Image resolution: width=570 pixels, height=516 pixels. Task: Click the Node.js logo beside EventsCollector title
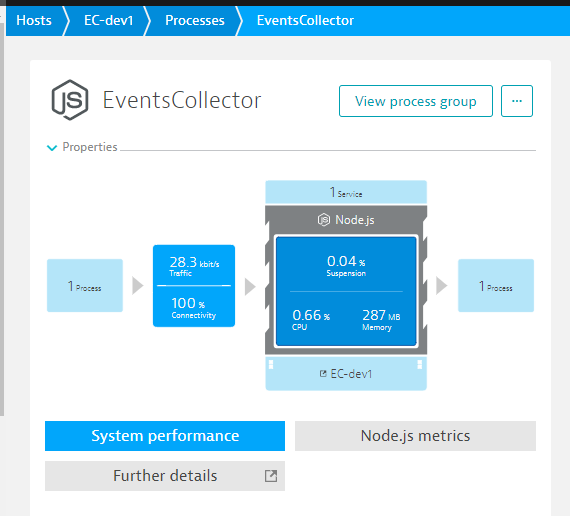coord(70,100)
